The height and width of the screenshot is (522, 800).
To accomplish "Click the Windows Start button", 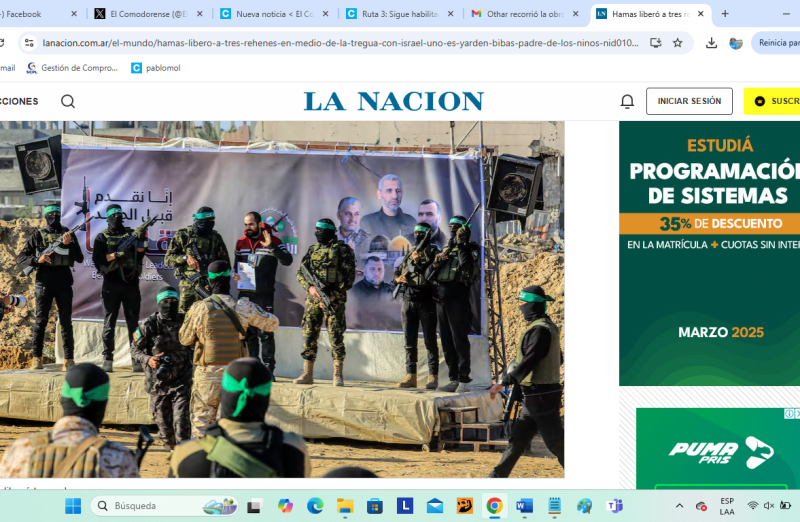I will (x=73, y=506).
